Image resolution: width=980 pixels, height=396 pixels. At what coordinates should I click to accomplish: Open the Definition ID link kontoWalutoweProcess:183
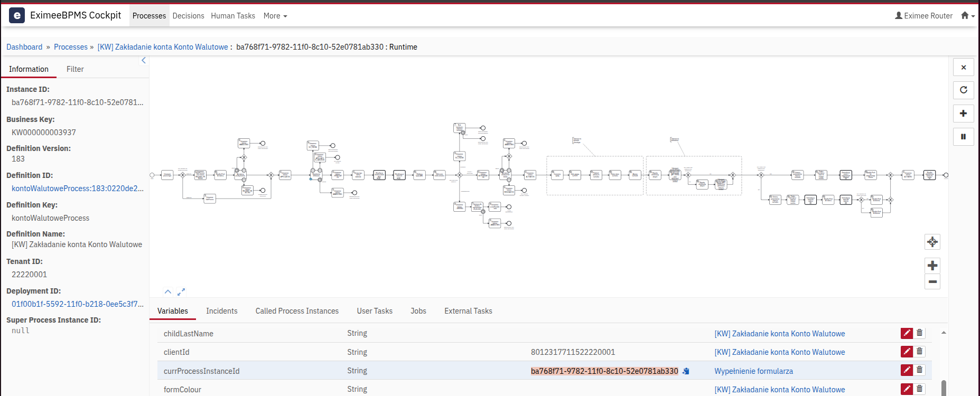[78, 188]
